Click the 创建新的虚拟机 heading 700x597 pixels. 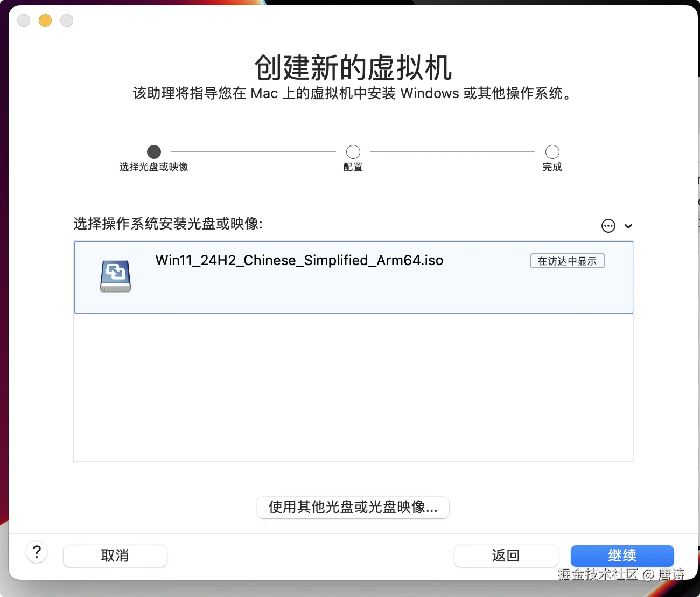tap(353, 67)
